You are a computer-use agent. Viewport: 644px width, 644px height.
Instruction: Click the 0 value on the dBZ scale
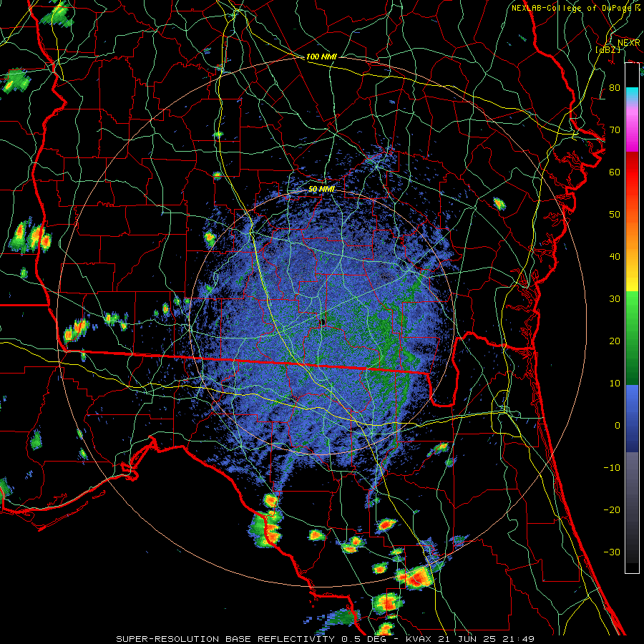(x=618, y=426)
